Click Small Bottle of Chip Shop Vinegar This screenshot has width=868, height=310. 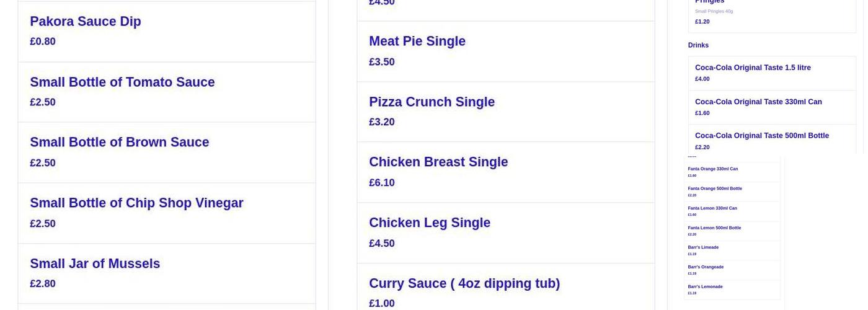coord(166,213)
